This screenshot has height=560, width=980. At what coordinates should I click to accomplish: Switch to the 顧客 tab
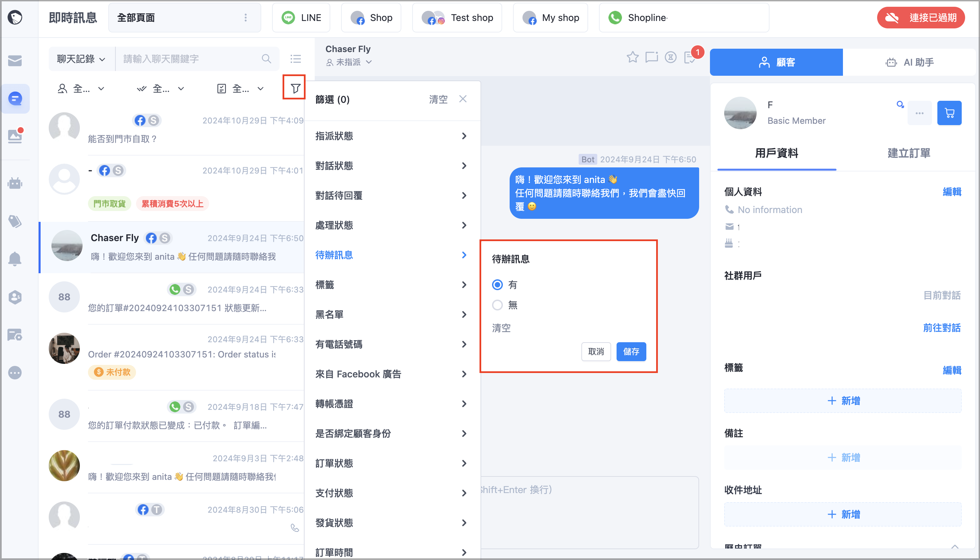[x=776, y=62]
